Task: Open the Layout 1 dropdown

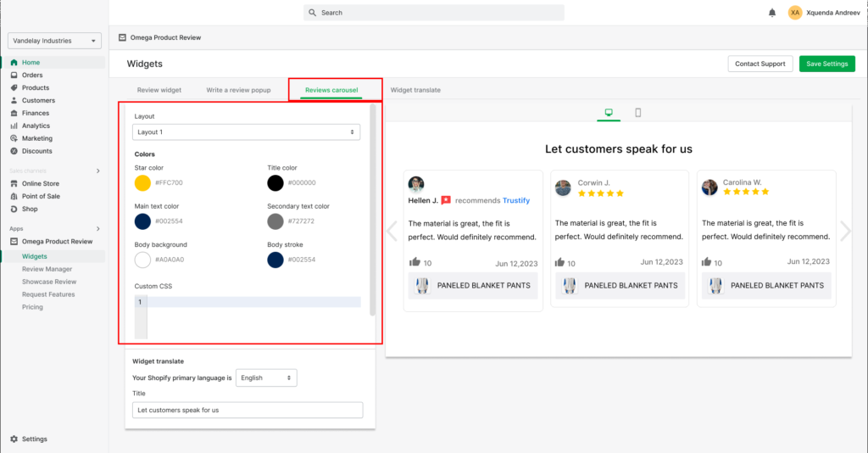Action: pyautogui.click(x=247, y=132)
